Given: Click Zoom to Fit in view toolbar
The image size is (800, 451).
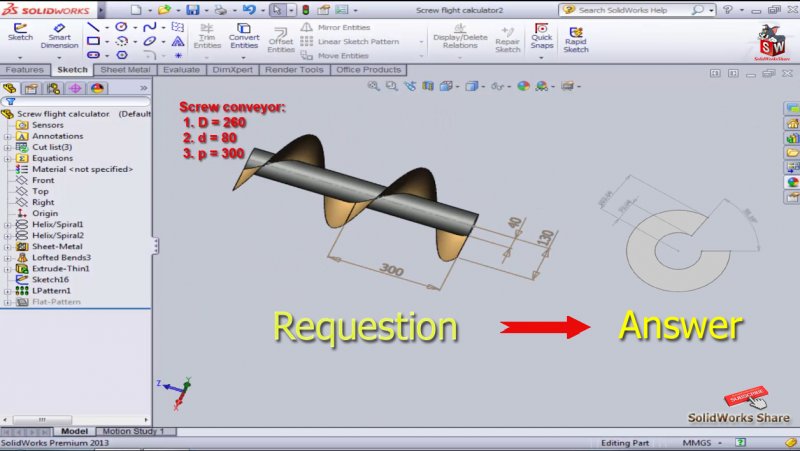Looking at the screenshot, I should tap(373, 86).
